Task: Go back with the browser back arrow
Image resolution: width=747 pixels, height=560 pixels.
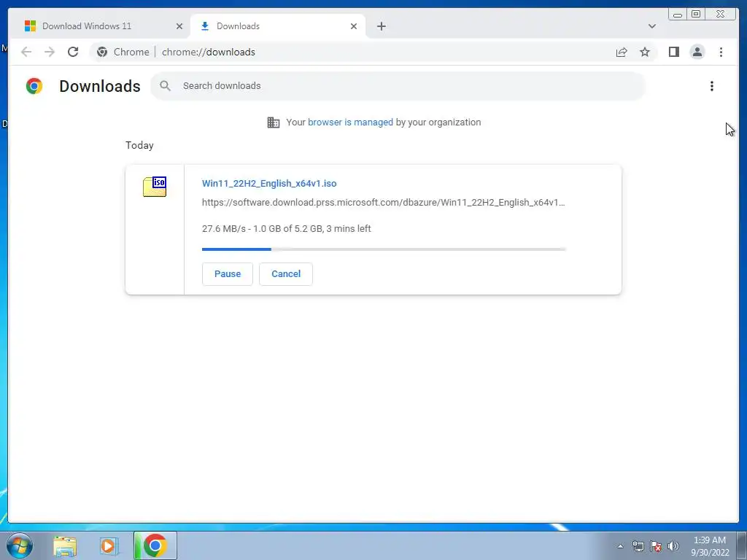Action: (26, 52)
